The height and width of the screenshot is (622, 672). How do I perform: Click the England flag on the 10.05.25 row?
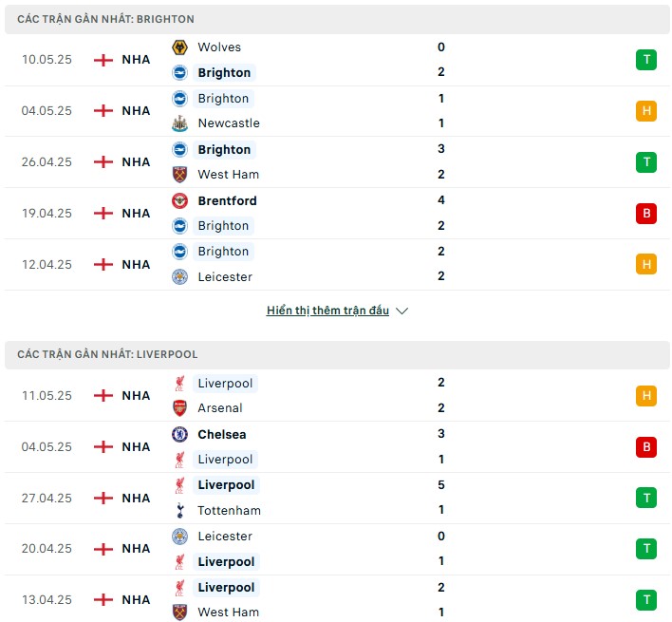click(103, 60)
